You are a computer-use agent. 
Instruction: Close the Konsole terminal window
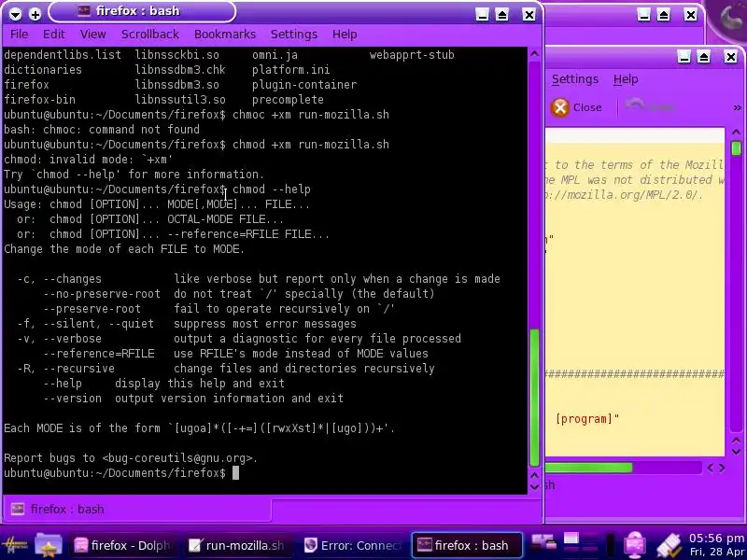(529, 15)
